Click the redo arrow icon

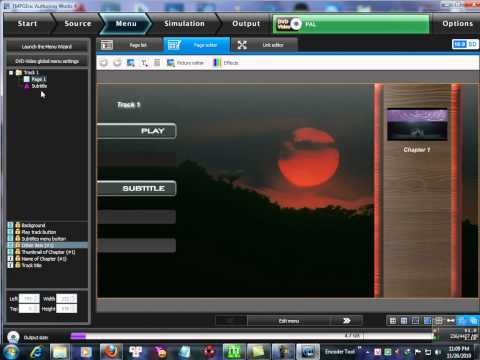point(117,63)
